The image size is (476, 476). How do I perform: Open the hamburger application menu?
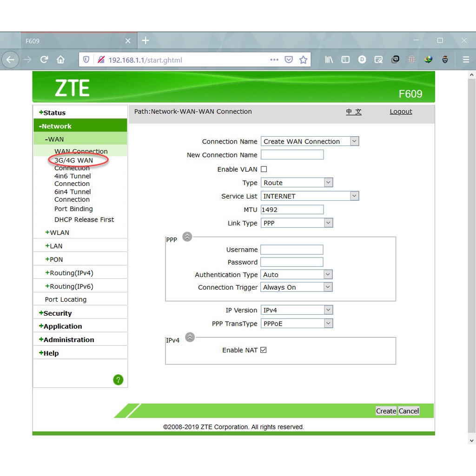(x=466, y=59)
